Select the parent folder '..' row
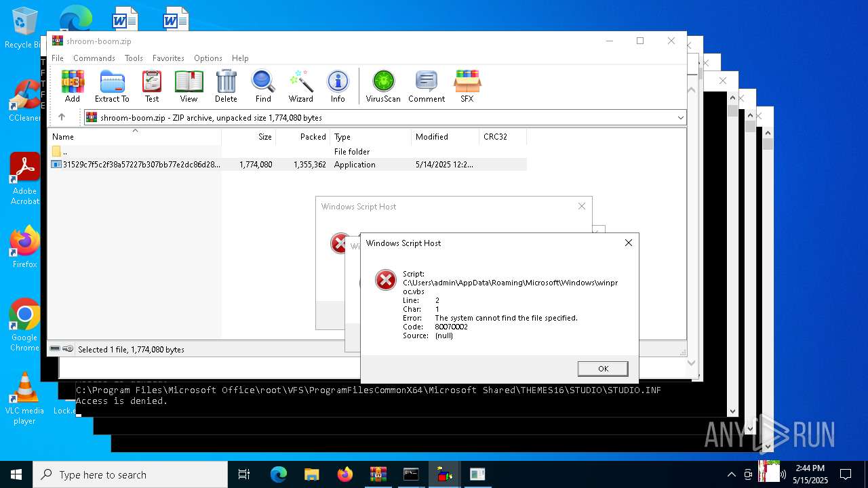The width and height of the screenshot is (868, 488). pyautogui.click(x=288, y=152)
